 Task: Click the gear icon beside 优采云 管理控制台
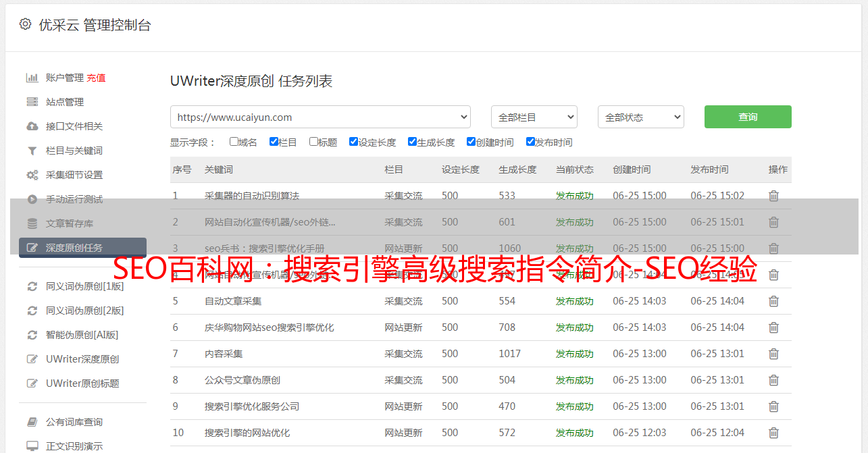click(25, 24)
